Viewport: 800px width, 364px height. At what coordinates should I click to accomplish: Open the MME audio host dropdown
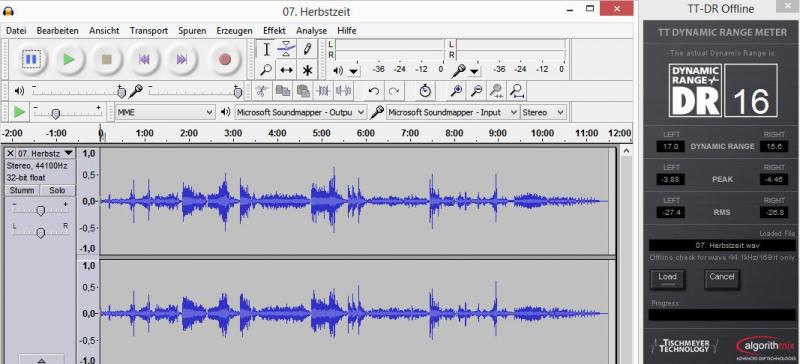(x=165, y=112)
